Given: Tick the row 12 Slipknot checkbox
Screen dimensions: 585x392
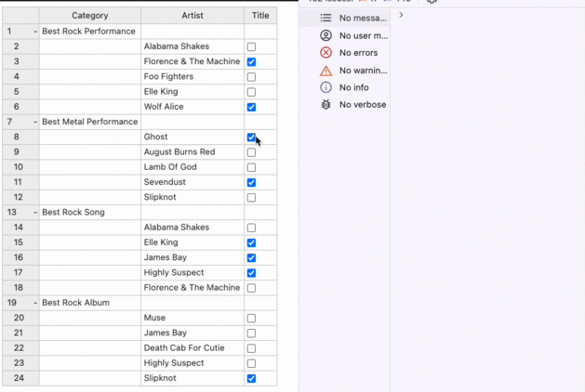Looking at the screenshot, I should click(x=251, y=198).
